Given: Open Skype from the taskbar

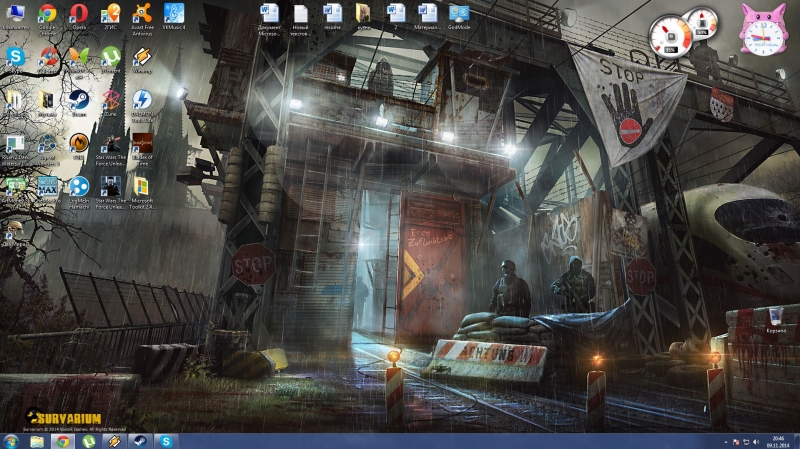Looking at the screenshot, I should [166, 441].
